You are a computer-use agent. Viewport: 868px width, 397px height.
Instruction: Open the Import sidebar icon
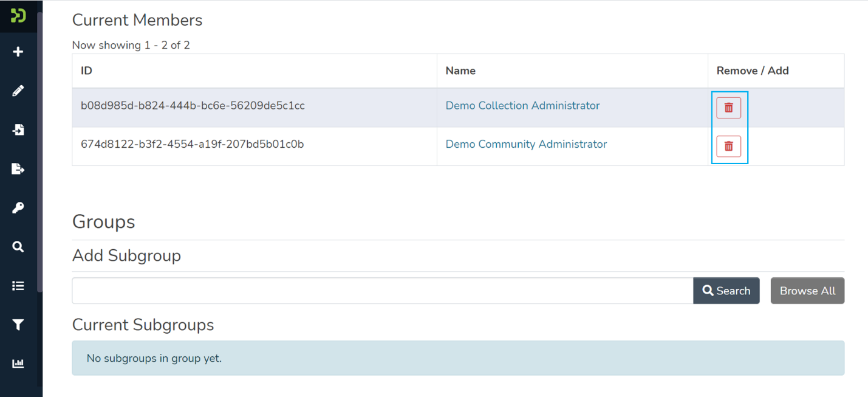click(x=18, y=129)
